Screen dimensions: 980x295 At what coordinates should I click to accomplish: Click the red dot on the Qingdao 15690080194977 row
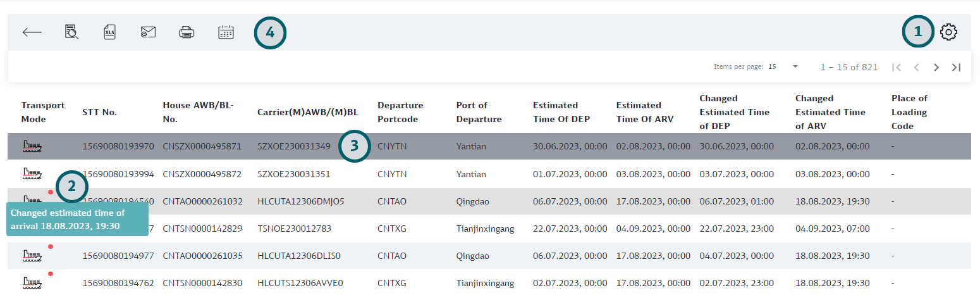[51, 246]
